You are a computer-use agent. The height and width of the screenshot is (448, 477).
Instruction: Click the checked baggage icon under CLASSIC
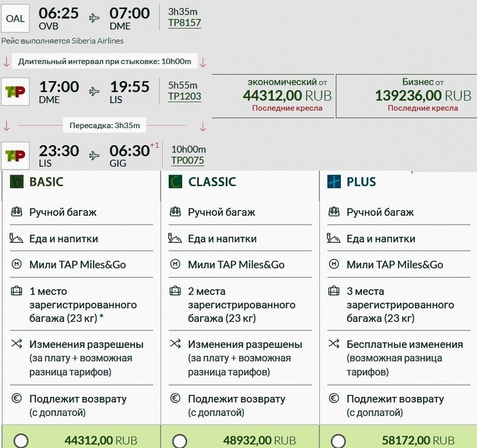(175, 291)
